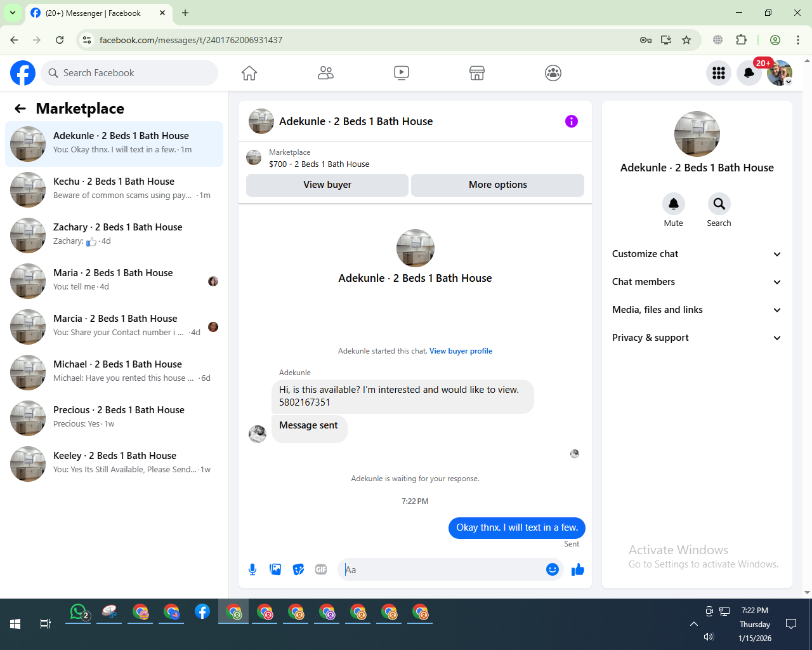The image size is (812, 650).
Task: Open the Video (Watch) icon
Action: 402,73
